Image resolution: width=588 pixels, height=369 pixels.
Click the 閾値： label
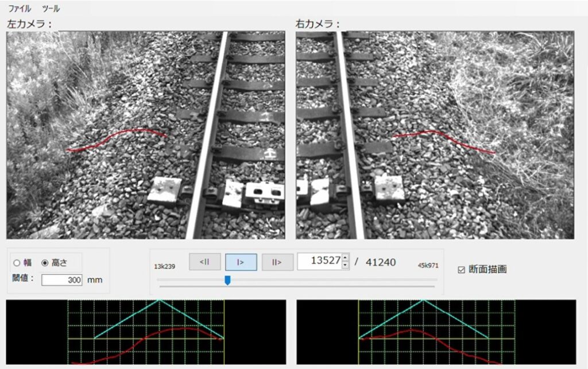click(x=23, y=278)
